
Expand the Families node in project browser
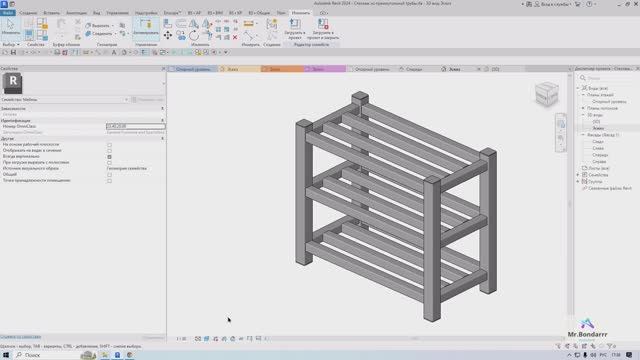(578, 175)
